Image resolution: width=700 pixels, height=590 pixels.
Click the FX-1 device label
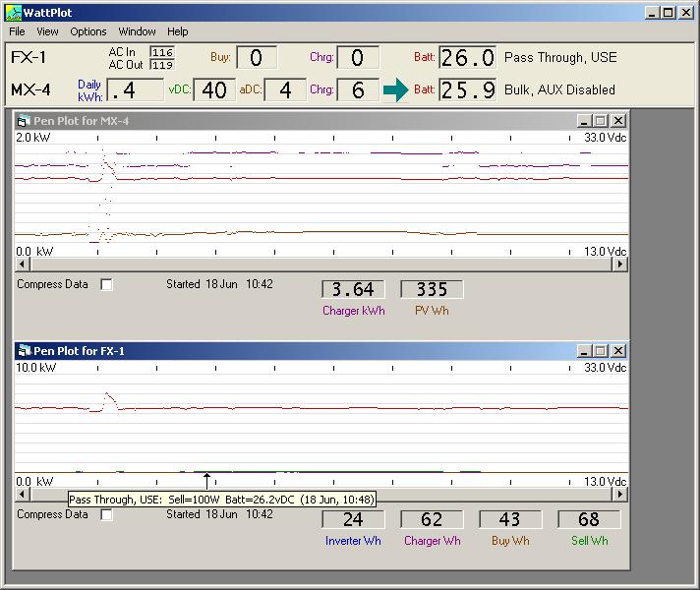tap(29, 57)
